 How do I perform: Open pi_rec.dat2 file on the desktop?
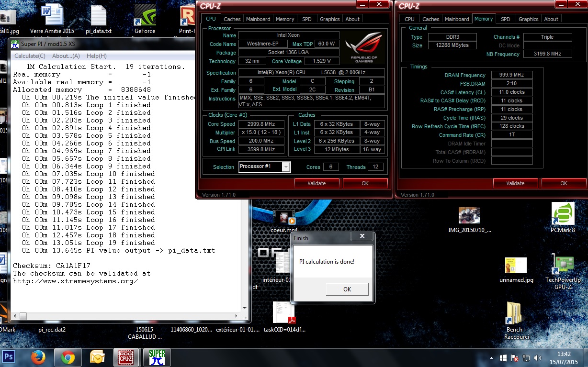pyautogui.click(x=52, y=329)
